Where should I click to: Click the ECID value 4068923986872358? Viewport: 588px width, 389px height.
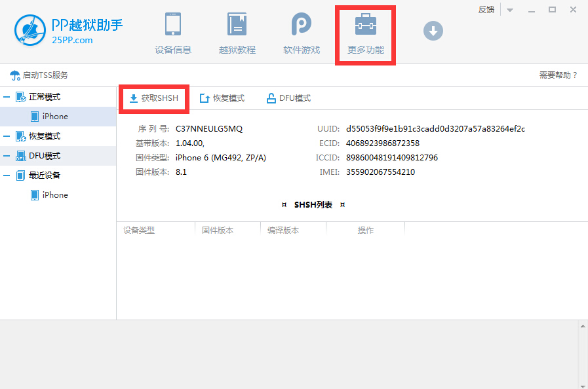point(383,143)
